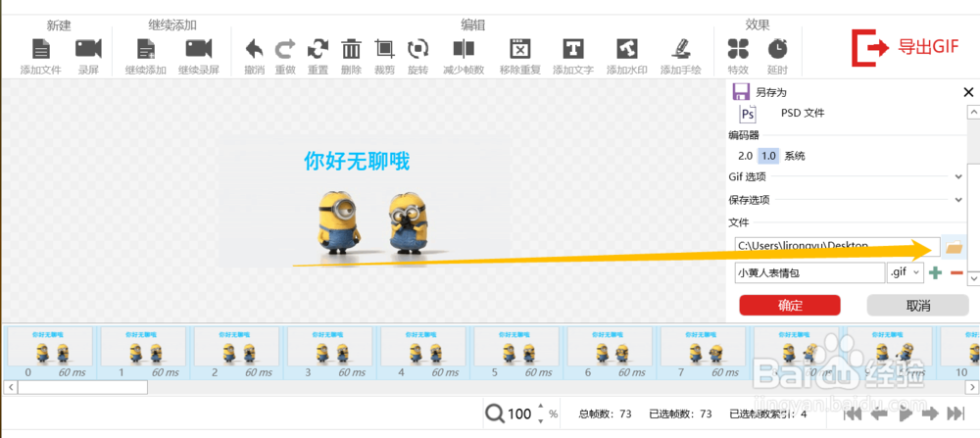Open the 添加手绘 freehand drawing tool

point(681,49)
